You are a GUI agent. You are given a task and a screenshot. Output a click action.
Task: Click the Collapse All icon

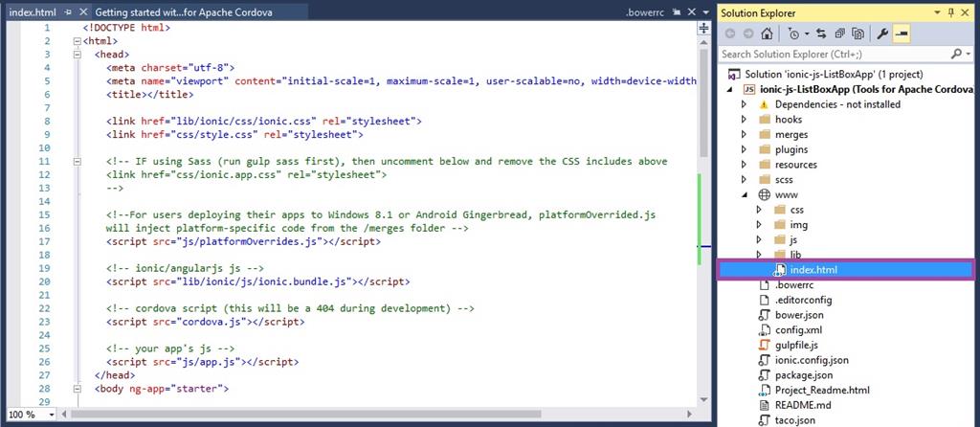pos(839,34)
